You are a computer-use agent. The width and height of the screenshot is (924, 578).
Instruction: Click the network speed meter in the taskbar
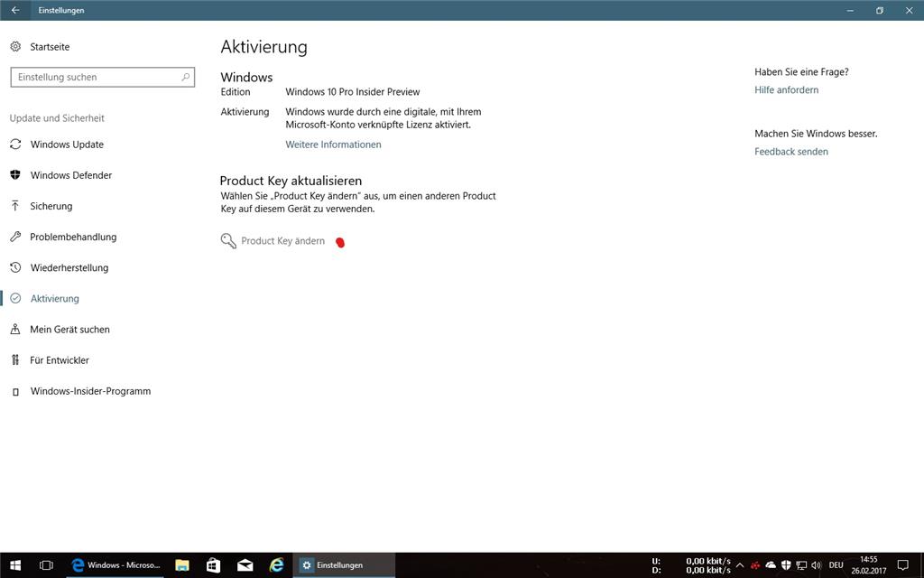click(690, 565)
